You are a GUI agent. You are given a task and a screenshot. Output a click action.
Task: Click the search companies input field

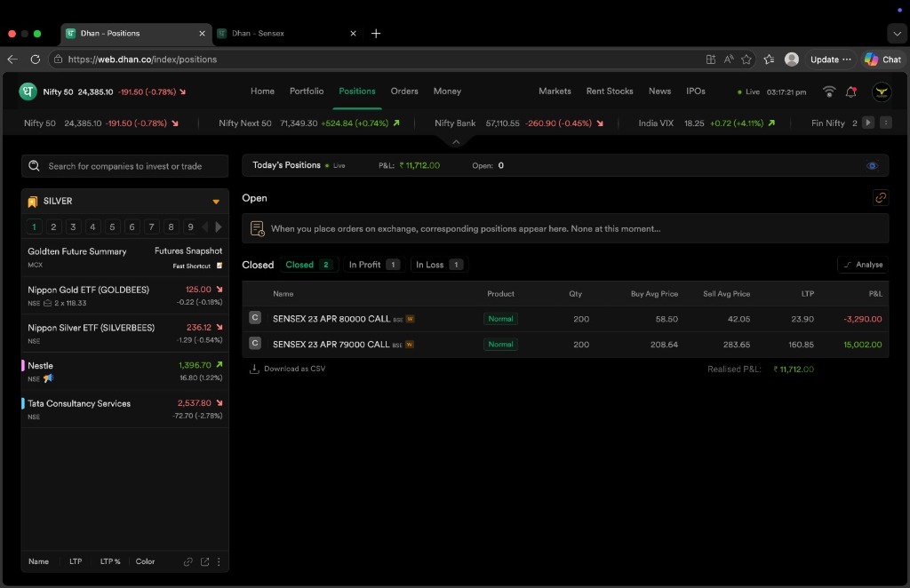tap(124, 166)
